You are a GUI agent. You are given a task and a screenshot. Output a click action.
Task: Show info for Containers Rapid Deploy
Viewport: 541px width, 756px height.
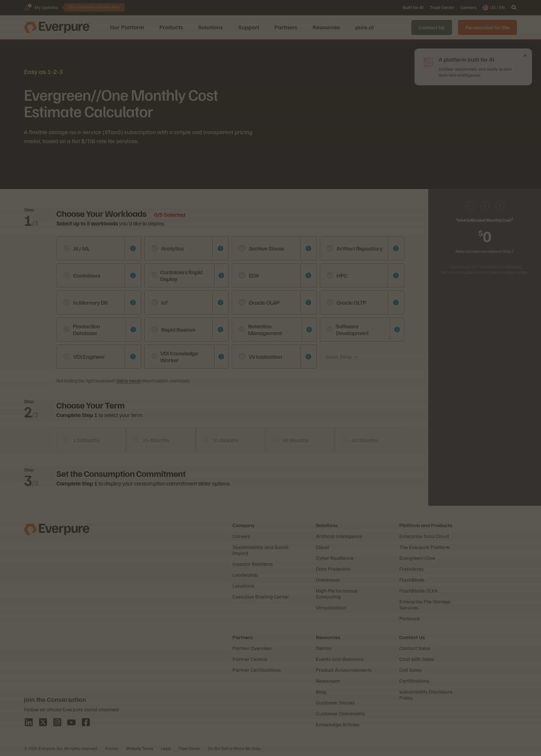[x=221, y=275]
